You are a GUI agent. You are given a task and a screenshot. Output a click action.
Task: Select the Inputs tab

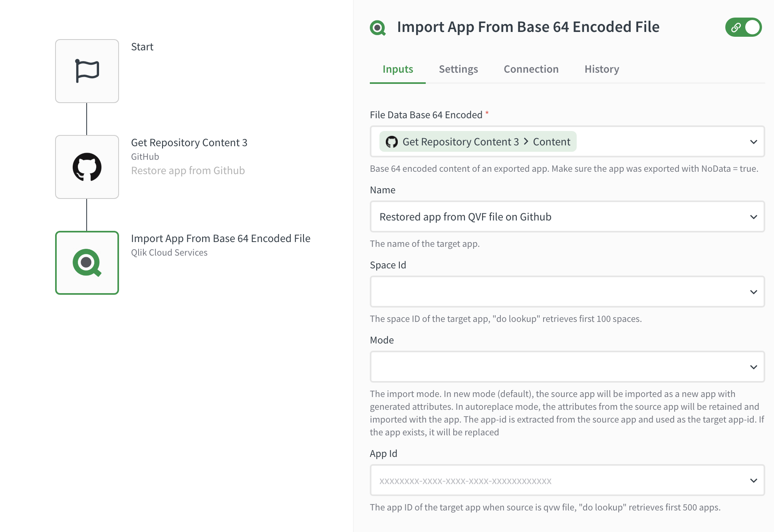pyautogui.click(x=397, y=69)
